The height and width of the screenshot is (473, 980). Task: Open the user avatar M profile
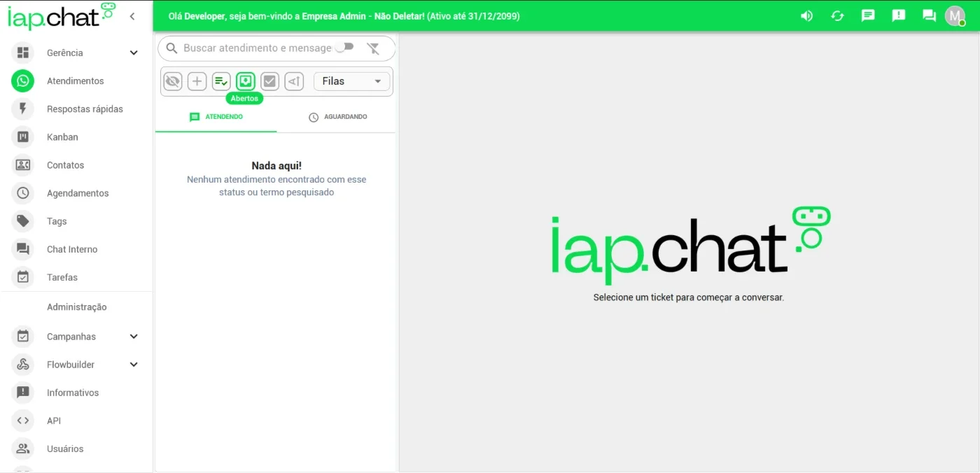(955, 15)
